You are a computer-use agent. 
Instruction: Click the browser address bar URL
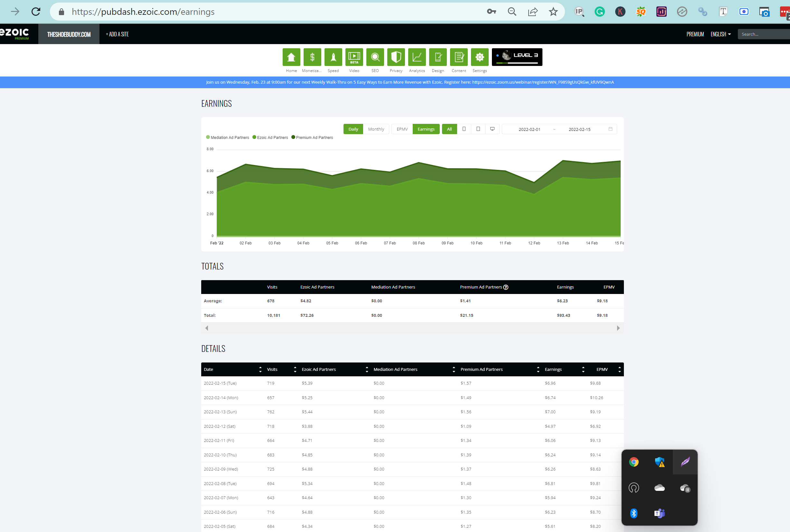point(143,12)
